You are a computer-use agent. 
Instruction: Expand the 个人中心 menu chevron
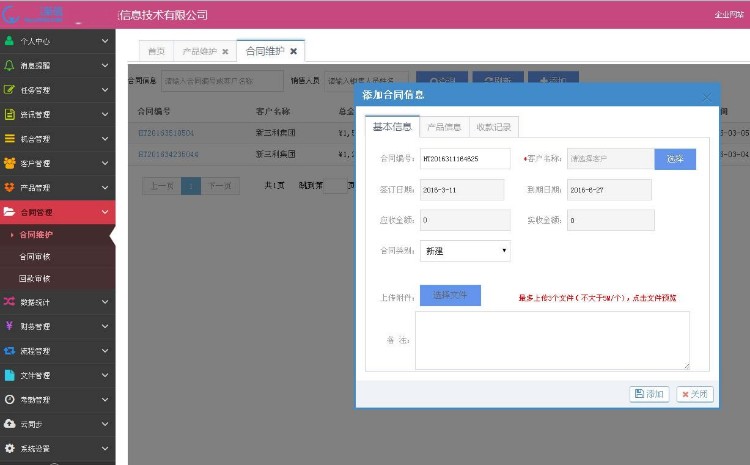105,41
